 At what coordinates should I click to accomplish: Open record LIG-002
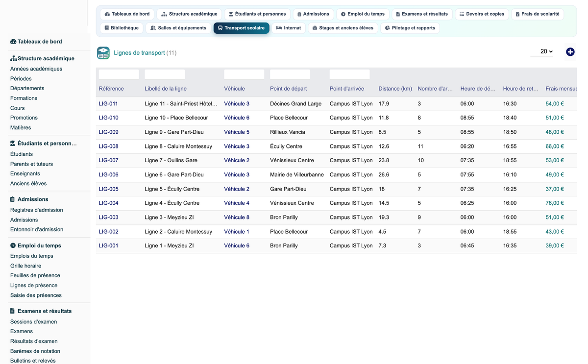[108, 232]
